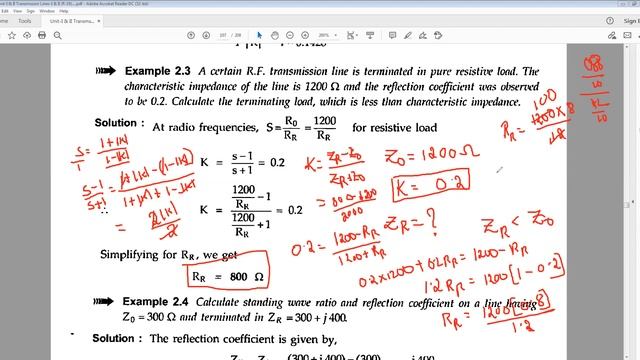
Task: Print the document with the printer icon
Action: click(x=42, y=36)
